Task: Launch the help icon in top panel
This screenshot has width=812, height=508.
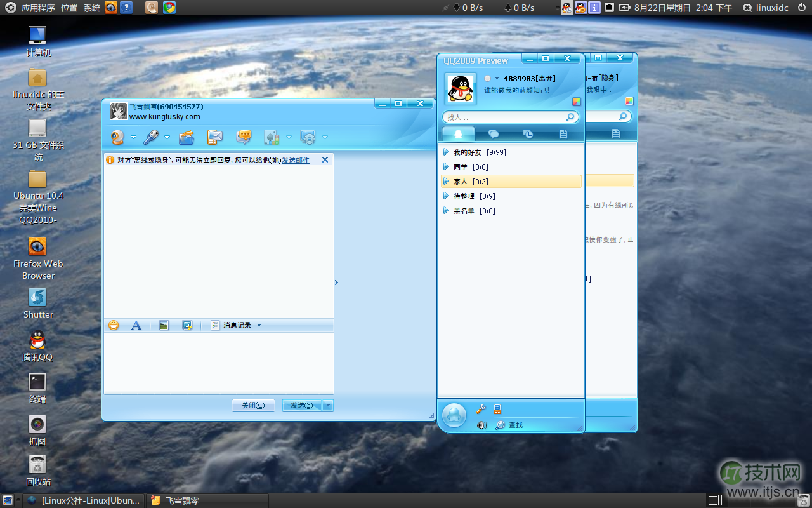Action: point(126,8)
